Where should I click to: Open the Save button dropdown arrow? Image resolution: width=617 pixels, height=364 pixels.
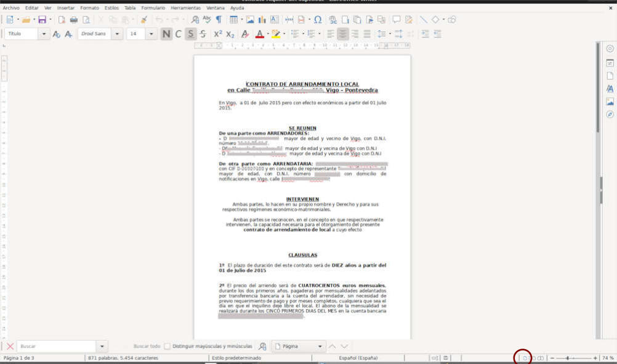(x=50, y=20)
